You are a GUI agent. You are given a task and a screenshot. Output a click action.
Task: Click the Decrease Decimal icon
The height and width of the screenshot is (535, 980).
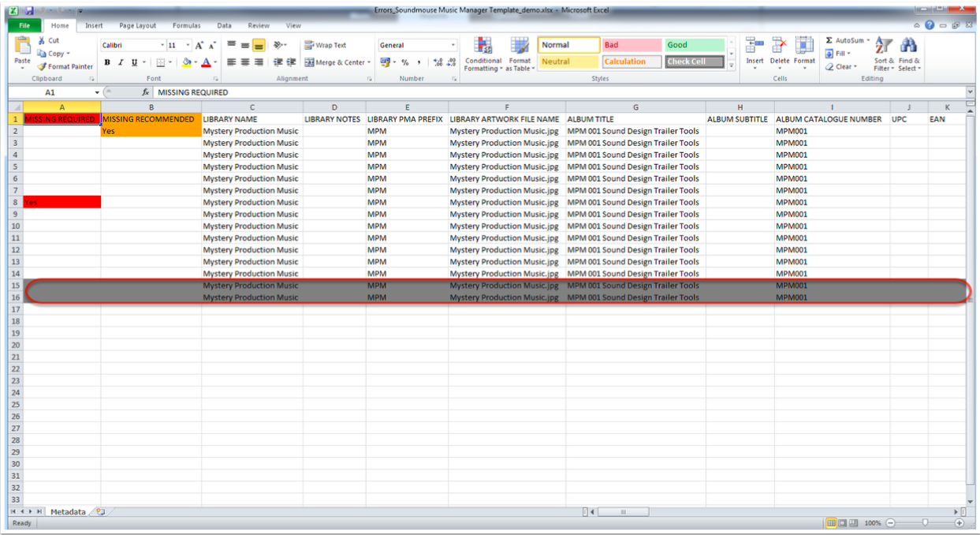click(451, 62)
